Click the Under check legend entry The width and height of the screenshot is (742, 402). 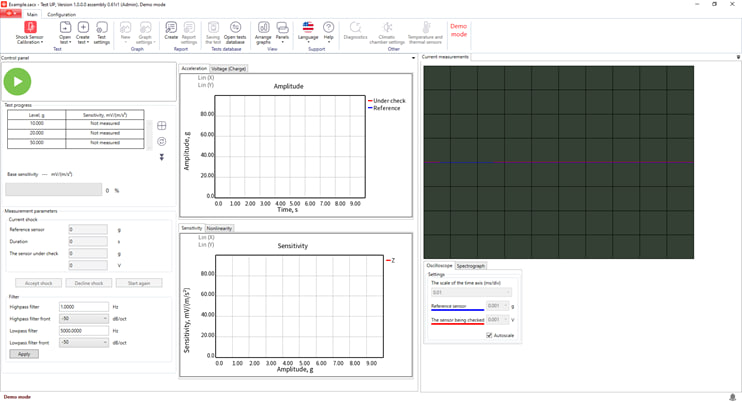coord(387,101)
